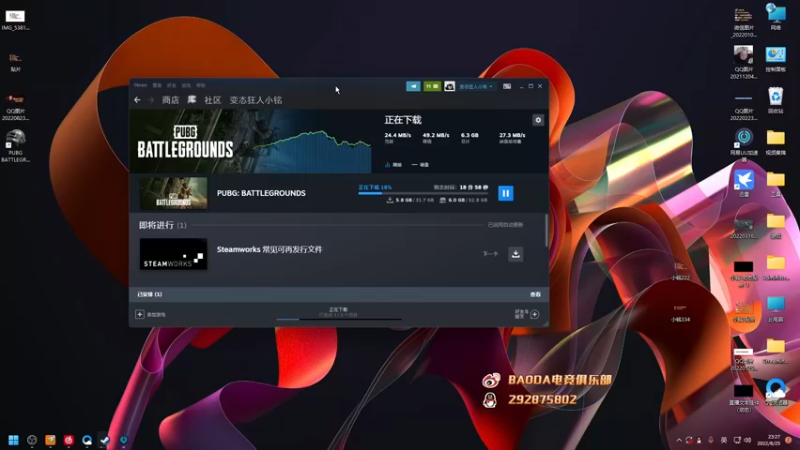
Task: Open the 控制面板 control panel icon
Action: [x=776, y=59]
